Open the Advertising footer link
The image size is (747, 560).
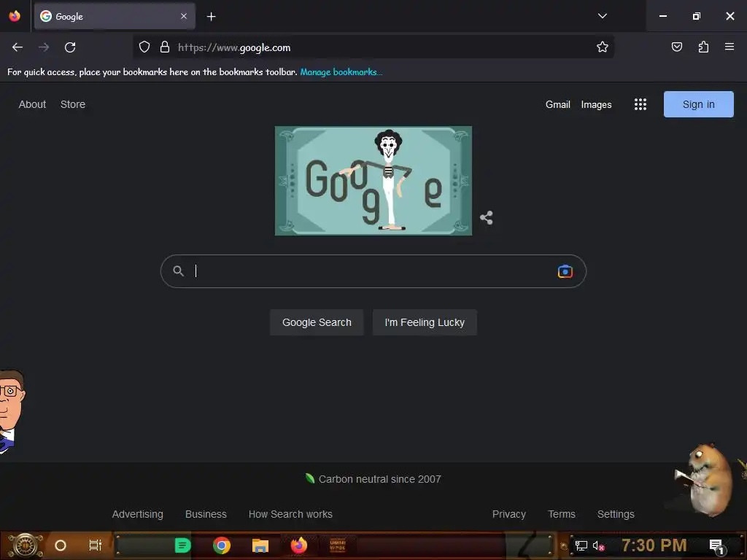coord(138,514)
